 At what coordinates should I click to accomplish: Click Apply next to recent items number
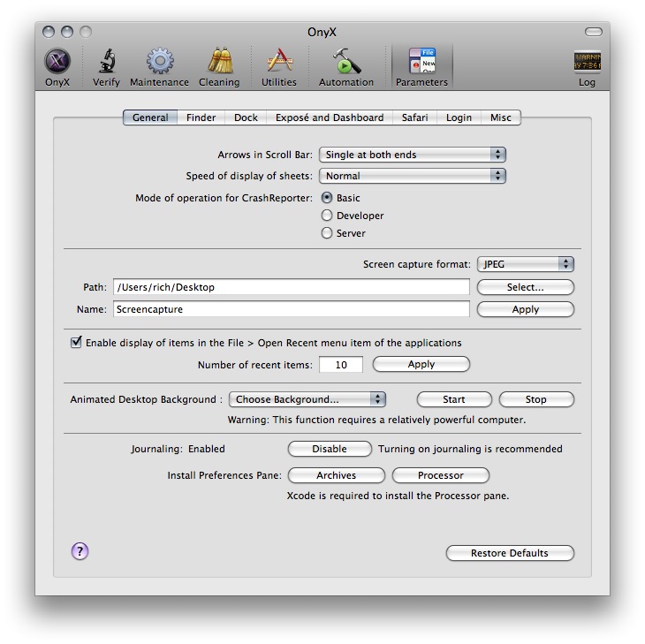[x=421, y=364]
